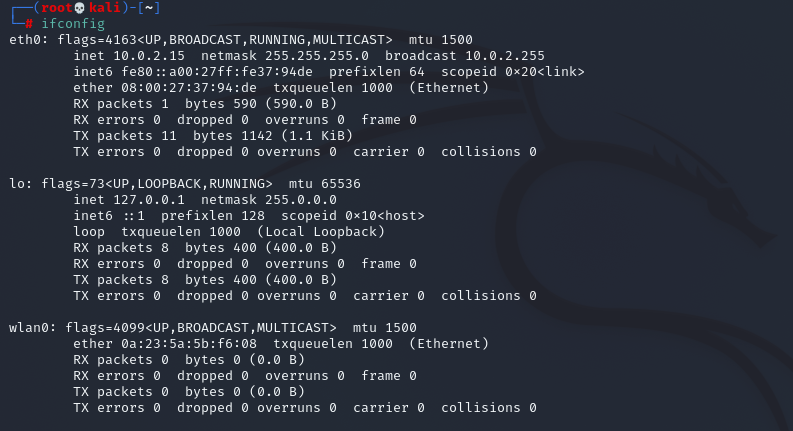Select the wlan0 interface name
Viewport: 793px width, 431px height.
28,328
